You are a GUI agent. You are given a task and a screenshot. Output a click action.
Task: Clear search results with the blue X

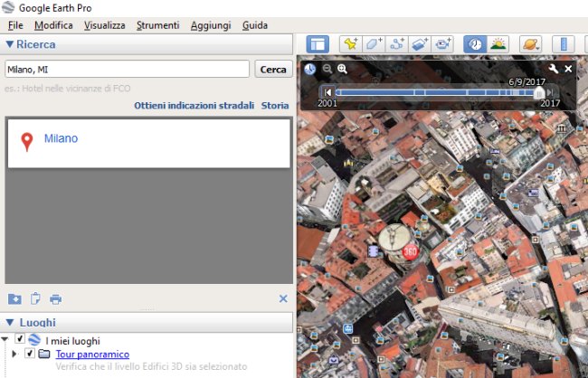click(283, 298)
